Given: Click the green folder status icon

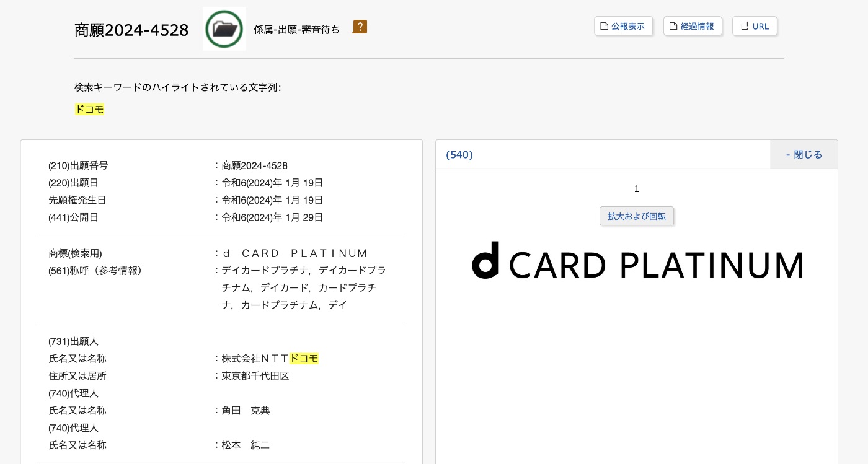Looking at the screenshot, I should click(x=224, y=28).
